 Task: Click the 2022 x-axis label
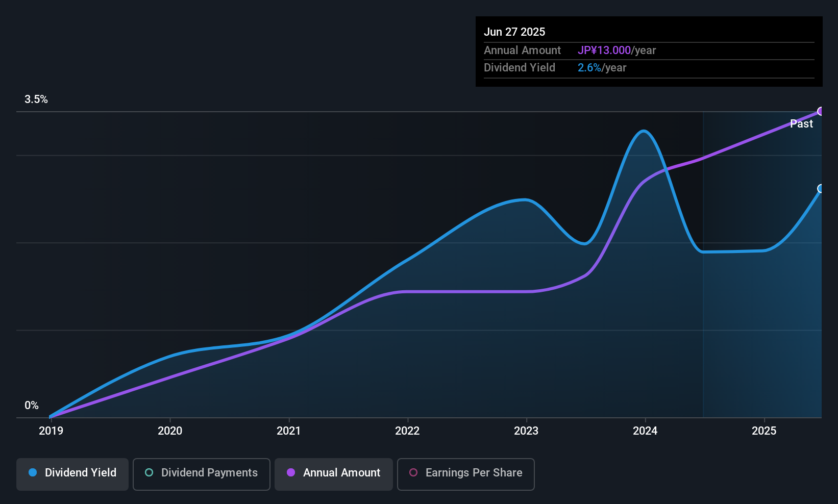coord(407,431)
